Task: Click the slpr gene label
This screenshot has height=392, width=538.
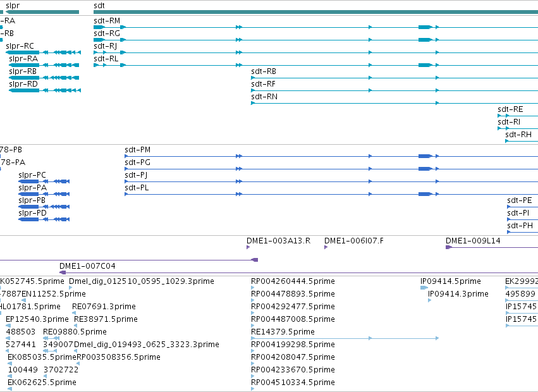Action: [13, 6]
